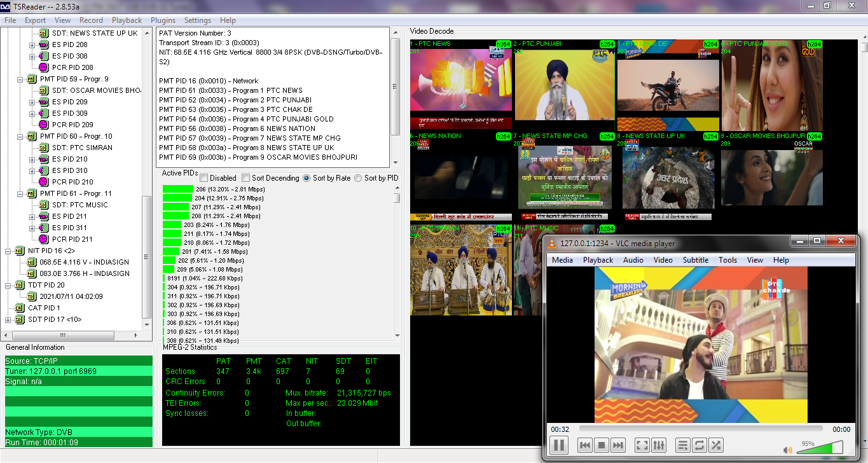Adjust the VLC volume slider at 95%
This screenshot has width=868, height=463.
pyautogui.click(x=820, y=448)
